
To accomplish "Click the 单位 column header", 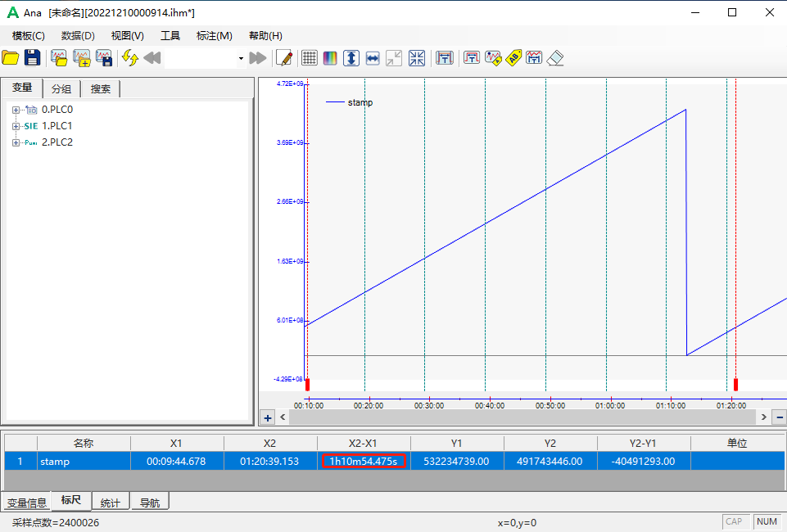I will pos(737,443).
